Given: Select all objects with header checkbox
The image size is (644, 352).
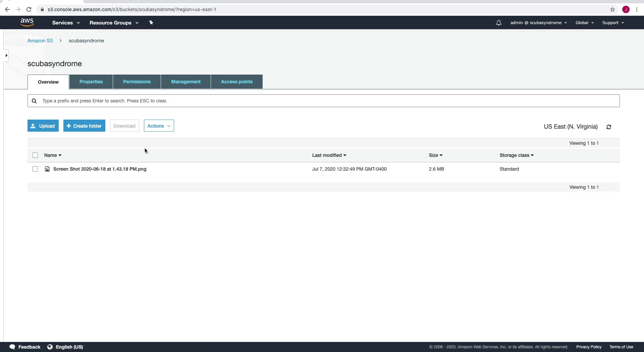Looking at the screenshot, I should tap(35, 155).
